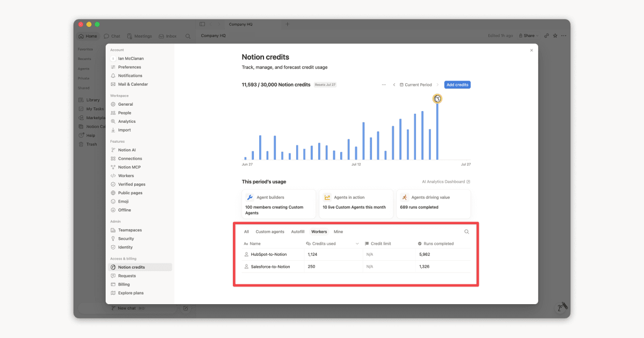Open the Preferences settings section
Screen dimensions: 644x338
click(140, 67)
